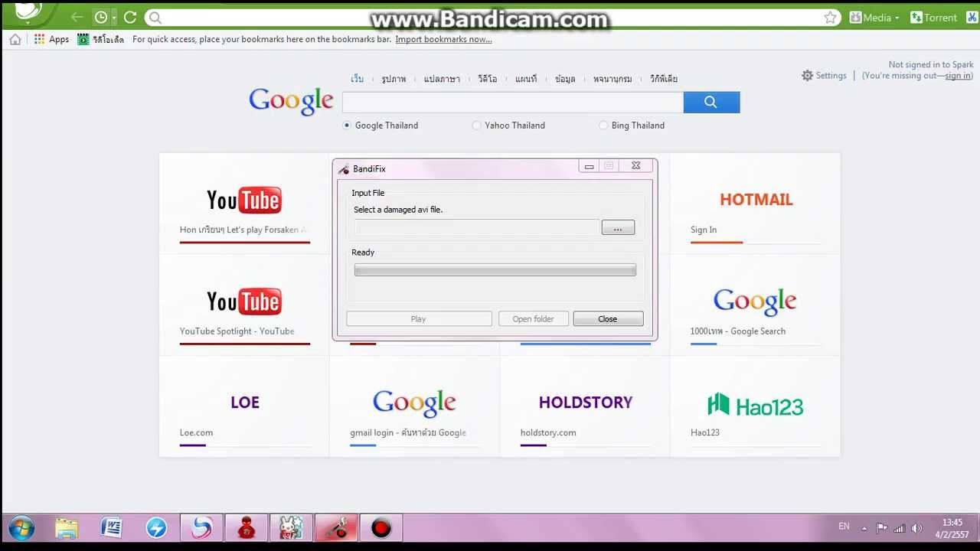Minimize the BandiFix dialog
The image size is (980, 551).
[x=589, y=166]
